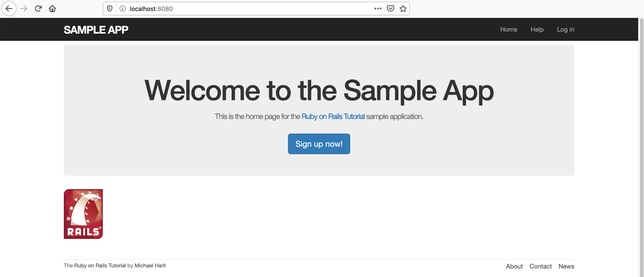Open the Help navigation link
Image resolution: width=644 pixels, height=277 pixels.
point(537,29)
